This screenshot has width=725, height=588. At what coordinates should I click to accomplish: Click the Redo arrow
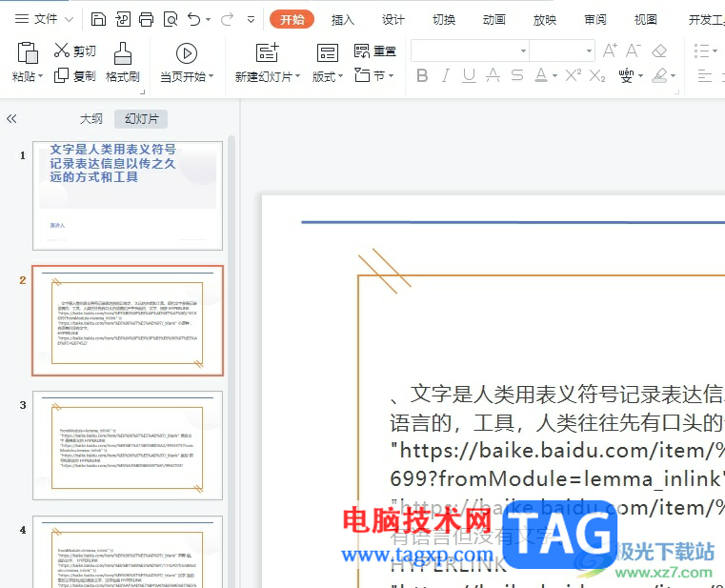(x=227, y=19)
